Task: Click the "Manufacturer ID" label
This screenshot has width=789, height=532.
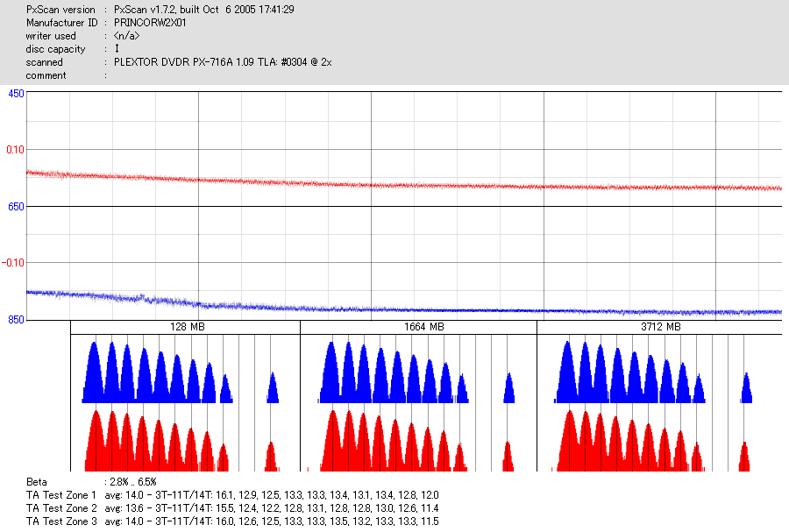Action: click(61, 23)
